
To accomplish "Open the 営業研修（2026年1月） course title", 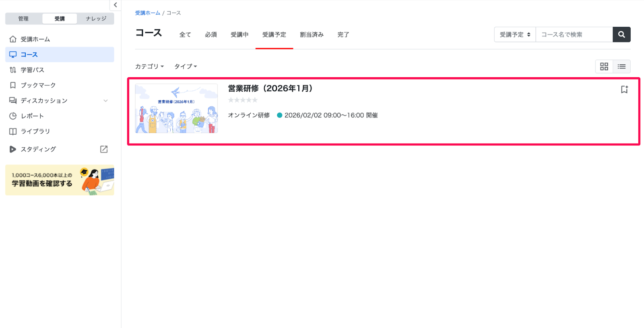I will [270, 88].
